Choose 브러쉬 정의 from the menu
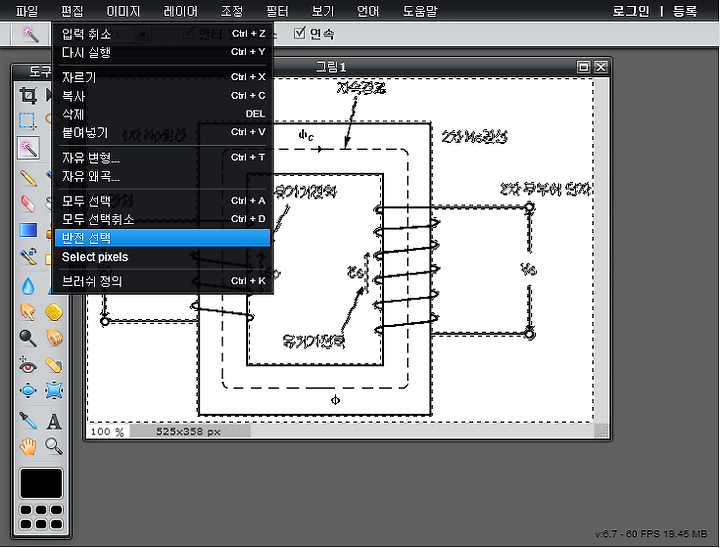Image resolution: width=720 pixels, height=548 pixels. 163,281
